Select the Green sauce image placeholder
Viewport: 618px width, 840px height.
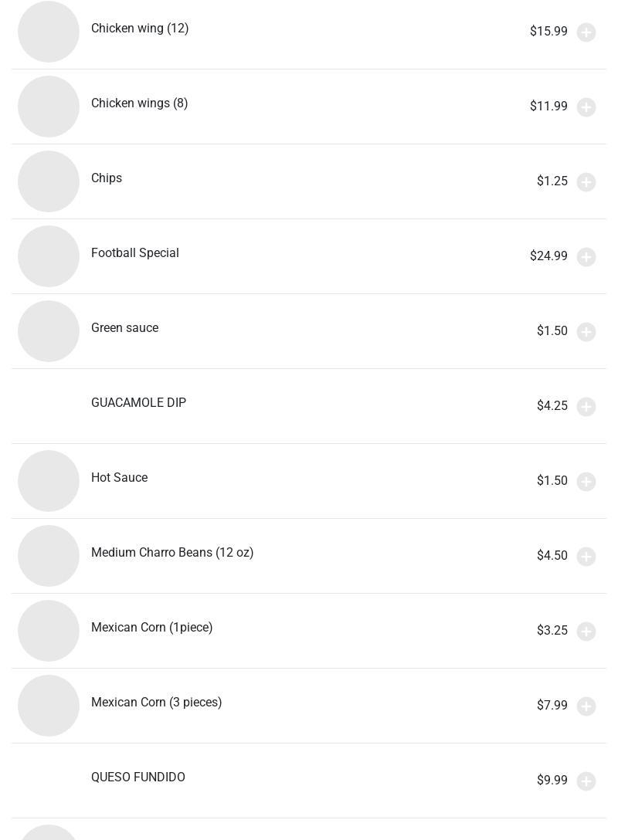(49, 332)
